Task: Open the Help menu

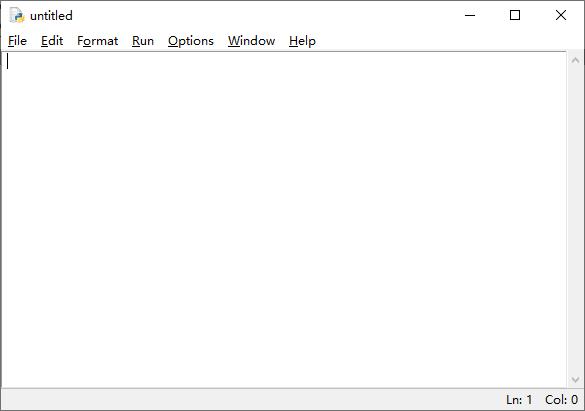Action: pyautogui.click(x=302, y=41)
